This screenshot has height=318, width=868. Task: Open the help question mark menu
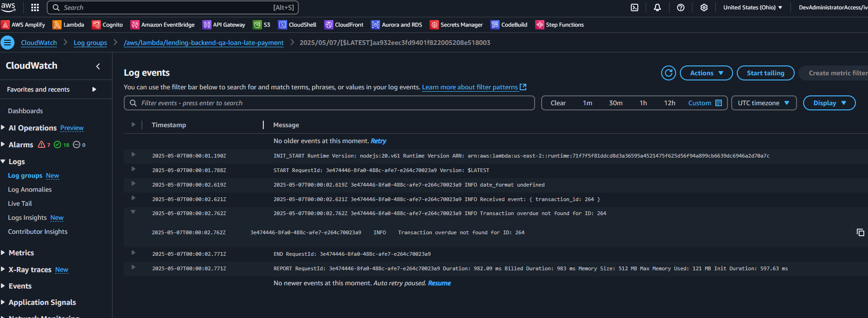click(x=681, y=7)
